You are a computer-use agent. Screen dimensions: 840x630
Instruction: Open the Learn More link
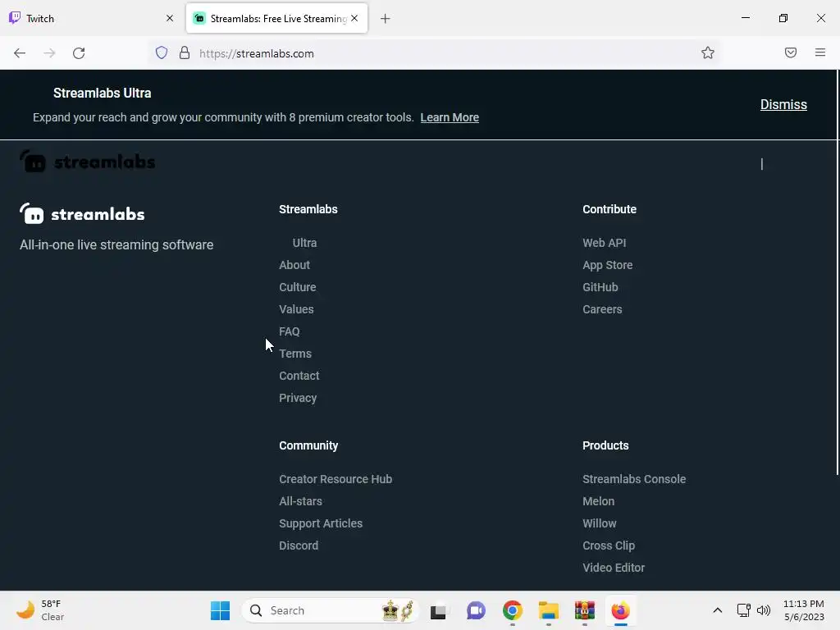coord(450,117)
